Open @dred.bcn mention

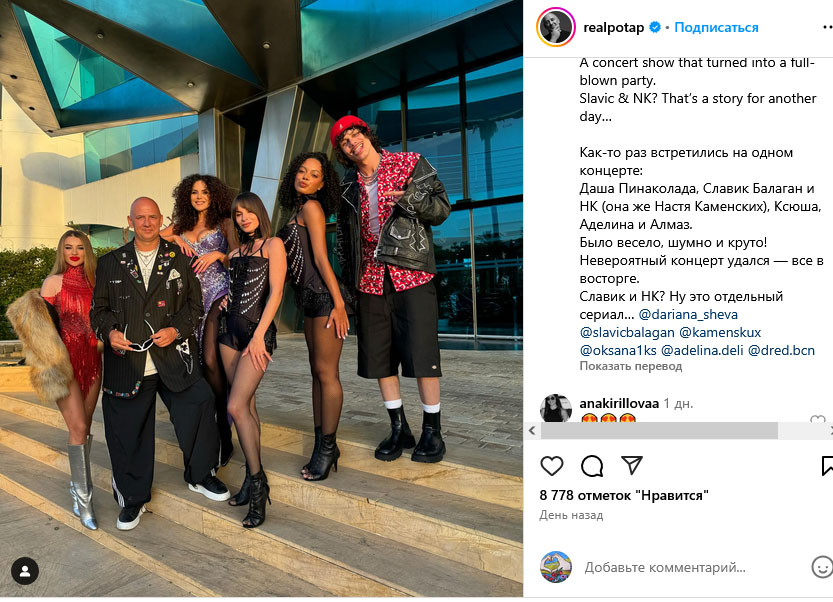pyautogui.click(x=781, y=351)
